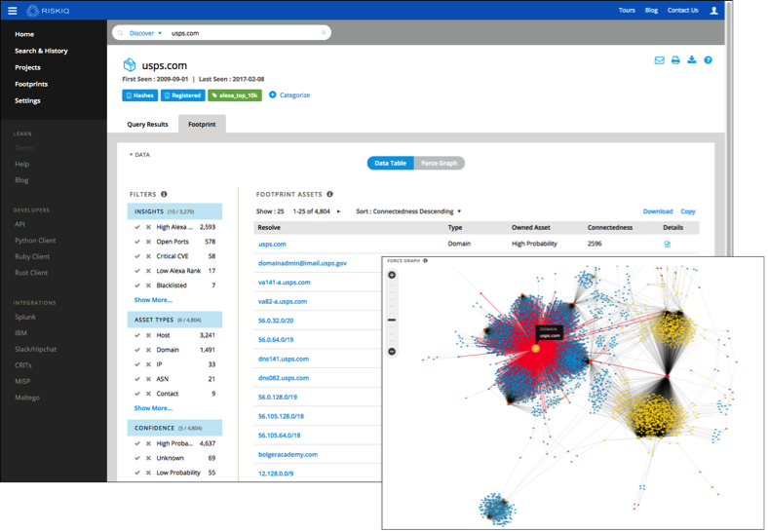This screenshot has width=768, height=532.
Task: Open the usps.com details document icon
Action: click(667, 244)
